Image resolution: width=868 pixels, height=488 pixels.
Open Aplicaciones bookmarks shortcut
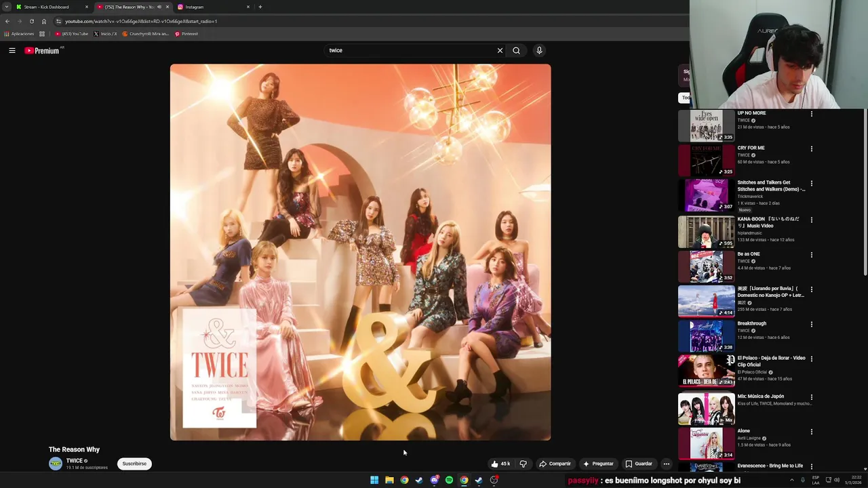click(x=19, y=33)
